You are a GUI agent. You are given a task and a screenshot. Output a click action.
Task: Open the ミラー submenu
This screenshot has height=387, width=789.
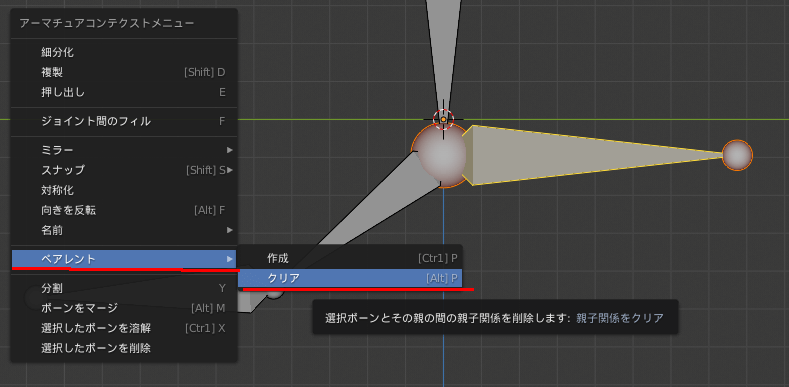pyautogui.click(x=124, y=150)
